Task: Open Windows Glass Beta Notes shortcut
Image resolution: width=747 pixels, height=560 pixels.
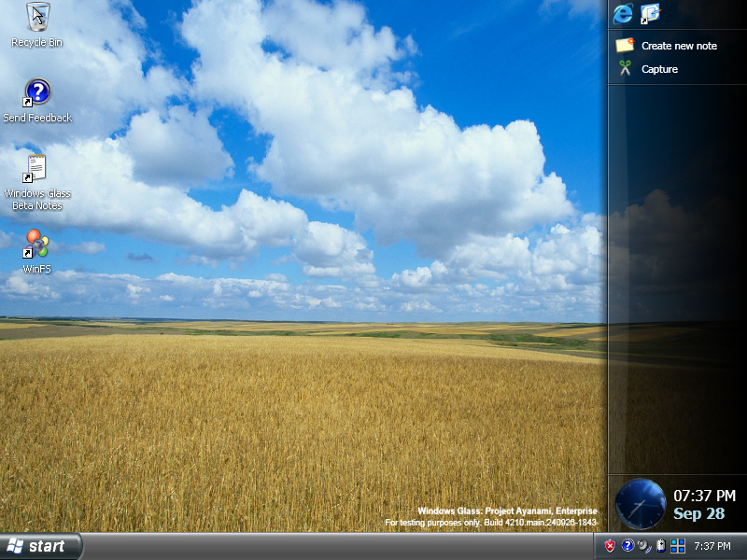Action: [x=37, y=183]
